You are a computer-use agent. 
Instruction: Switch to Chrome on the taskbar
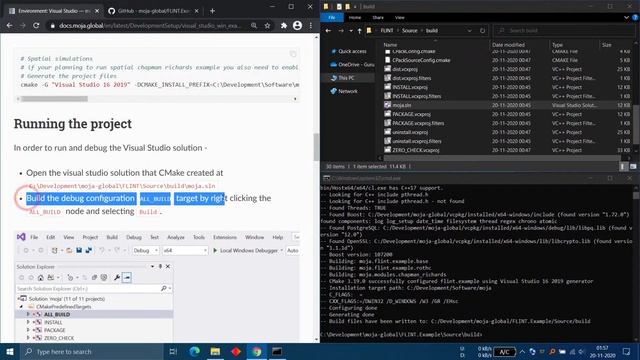click(257, 351)
